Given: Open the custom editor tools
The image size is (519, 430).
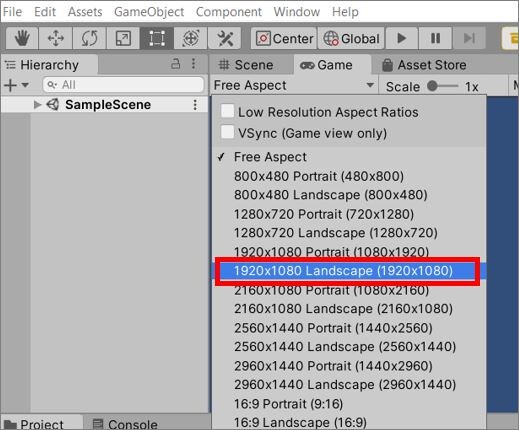Looking at the screenshot, I should (x=225, y=38).
